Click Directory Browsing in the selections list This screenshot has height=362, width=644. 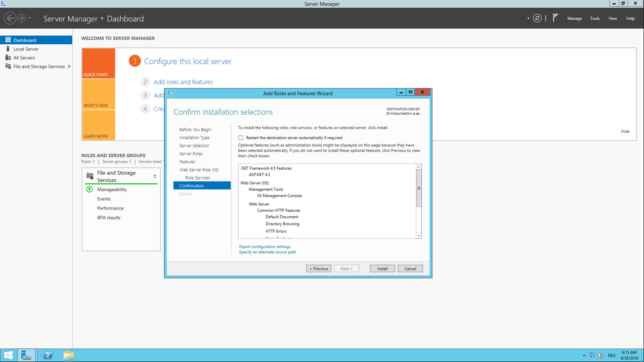282,224
